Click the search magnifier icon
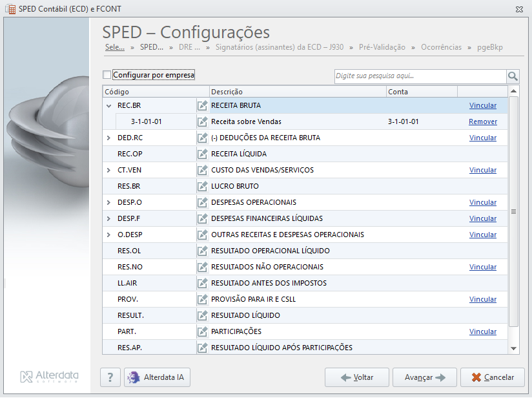This screenshot has width=532, height=398. coord(513,76)
